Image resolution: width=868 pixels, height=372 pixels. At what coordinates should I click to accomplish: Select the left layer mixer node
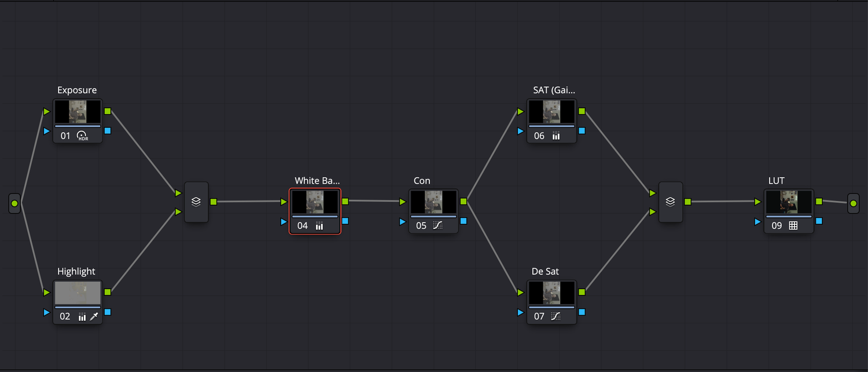[196, 202]
